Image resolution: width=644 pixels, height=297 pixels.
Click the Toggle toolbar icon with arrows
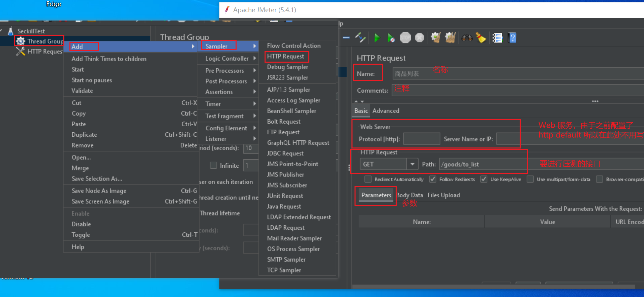click(x=360, y=38)
